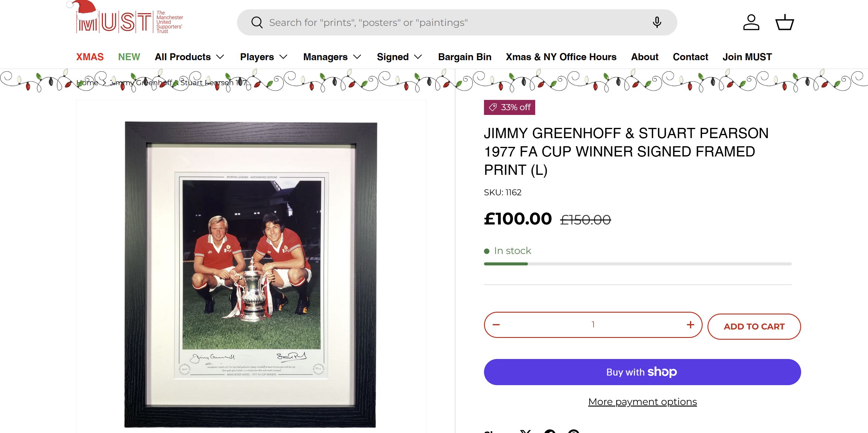
Task: Click the framed print product image
Action: click(251, 274)
